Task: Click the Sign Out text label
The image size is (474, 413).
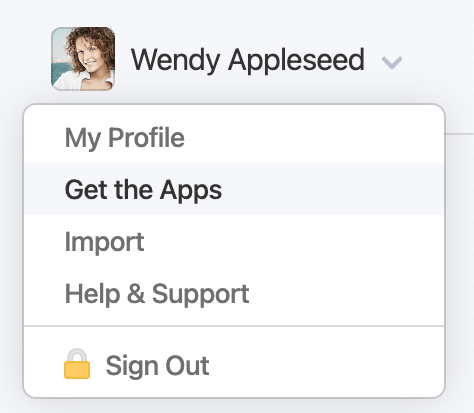Action: [x=157, y=366]
